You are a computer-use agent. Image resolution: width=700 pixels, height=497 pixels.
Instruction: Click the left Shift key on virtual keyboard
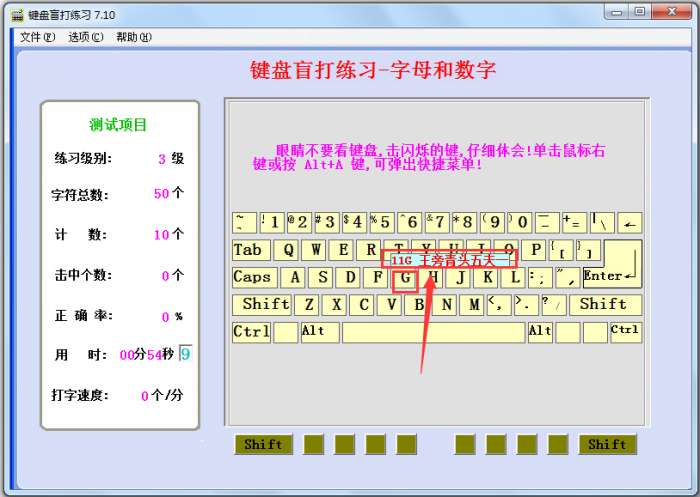[x=262, y=305]
